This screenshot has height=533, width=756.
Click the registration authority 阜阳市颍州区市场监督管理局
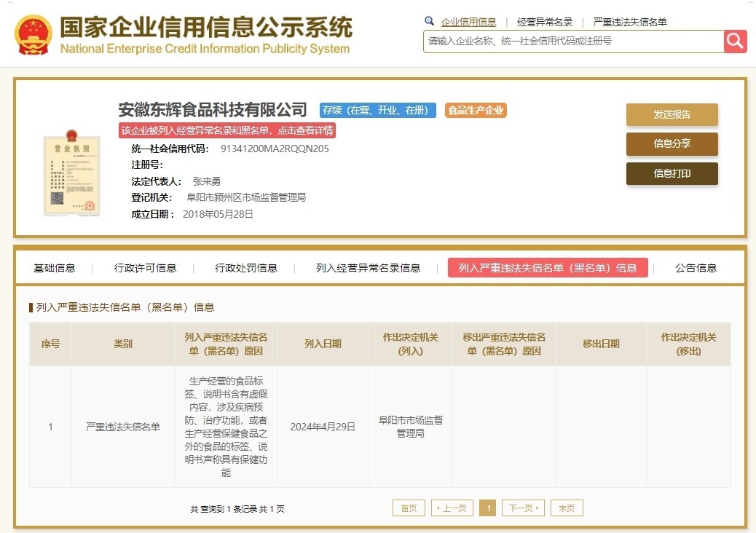(x=246, y=197)
